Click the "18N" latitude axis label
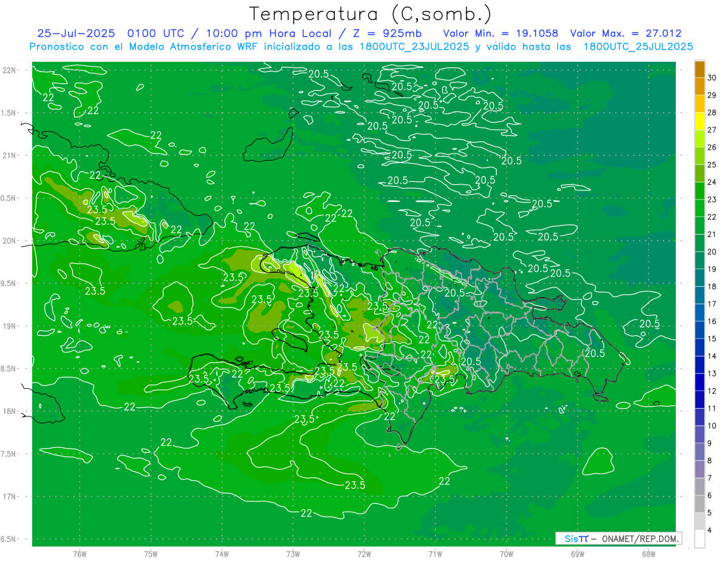 (x=10, y=411)
